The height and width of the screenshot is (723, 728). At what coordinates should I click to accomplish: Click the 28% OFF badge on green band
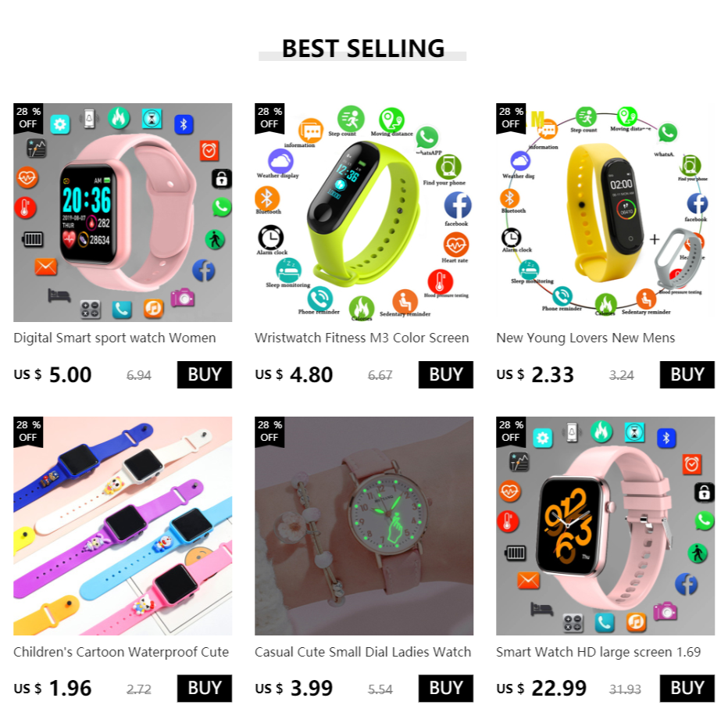pos(269,118)
